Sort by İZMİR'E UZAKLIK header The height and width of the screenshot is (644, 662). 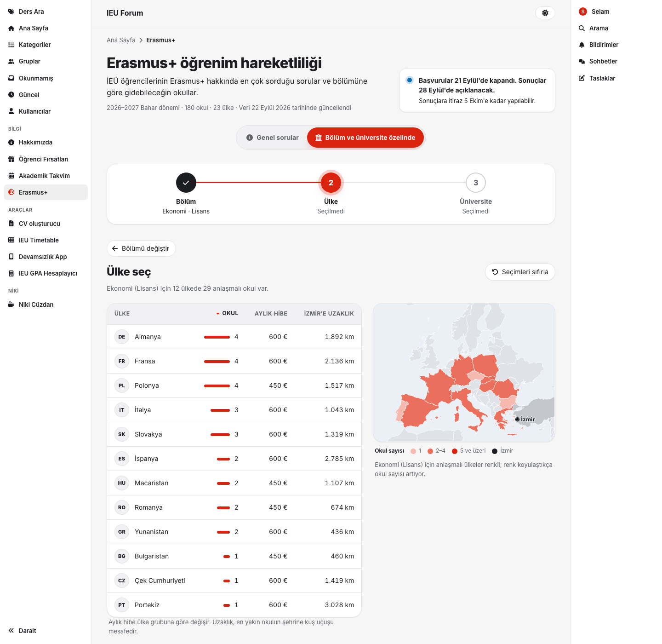329,314
